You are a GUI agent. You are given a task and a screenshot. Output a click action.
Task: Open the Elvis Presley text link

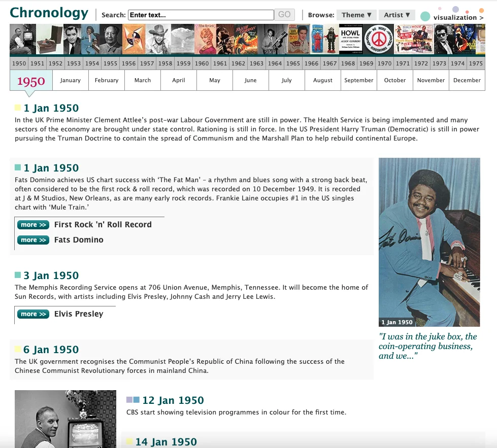(79, 314)
